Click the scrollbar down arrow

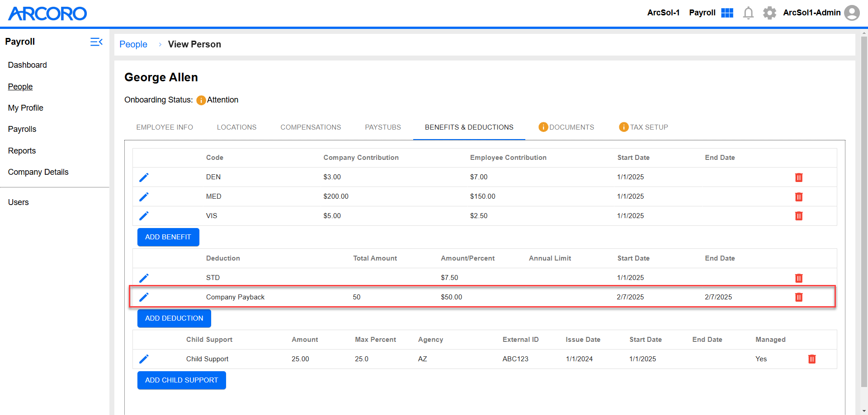(864, 411)
